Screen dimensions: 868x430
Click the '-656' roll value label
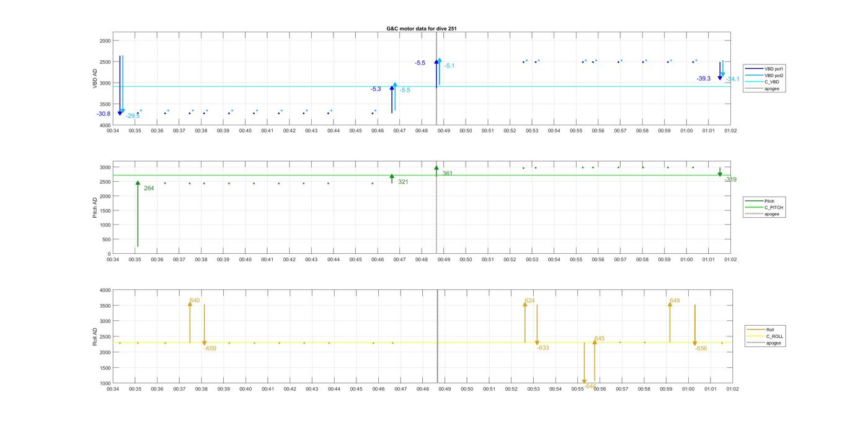click(x=701, y=349)
